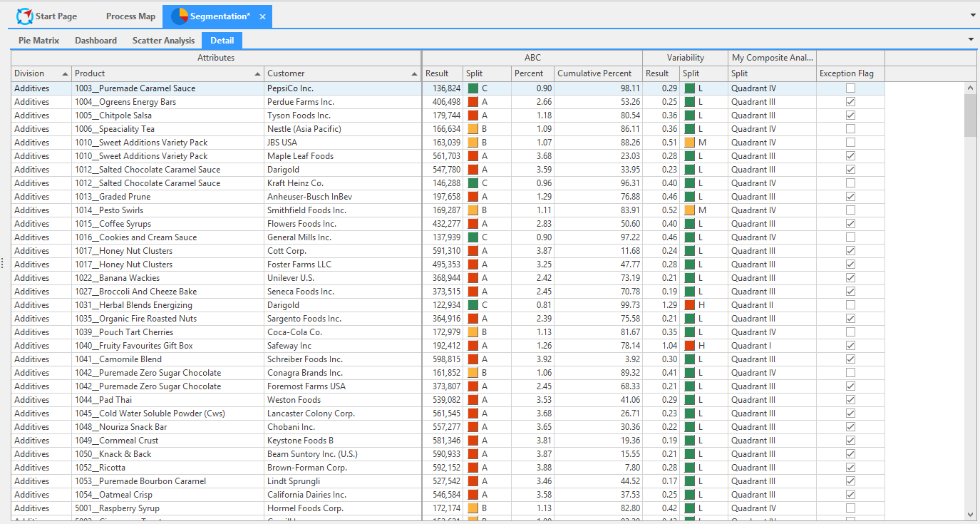
Task: Toggle Exception Flag for PepsiCo Inc. row
Action: tap(850, 88)
